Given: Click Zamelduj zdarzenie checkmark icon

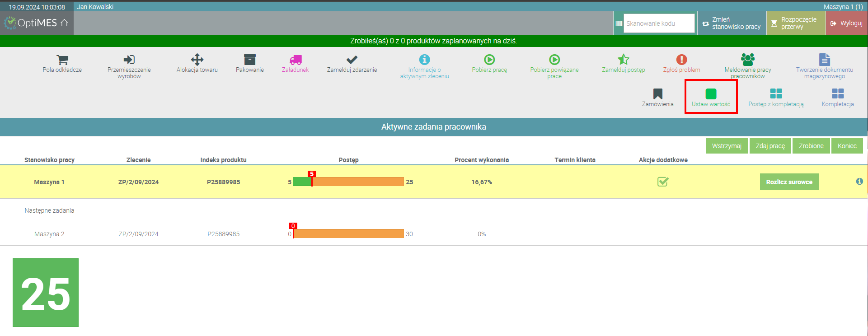Looking at the screenshot, I should click(352, 60).
